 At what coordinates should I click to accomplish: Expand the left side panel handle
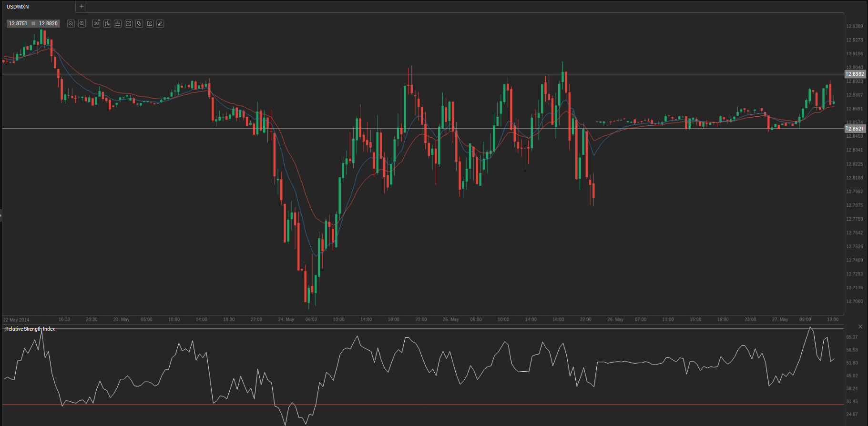pyautogui.click(x=1, y=216)
